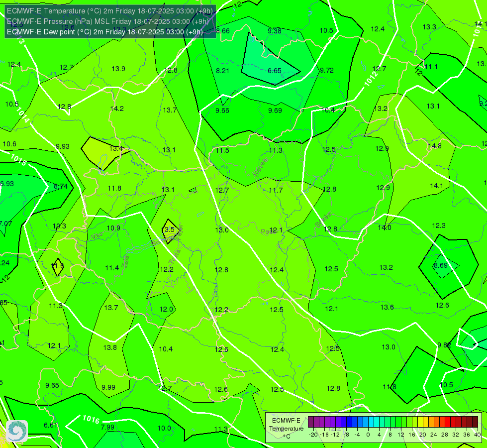
Task: Click the 13.3 temperature value near the top edge
Action: 429,27
